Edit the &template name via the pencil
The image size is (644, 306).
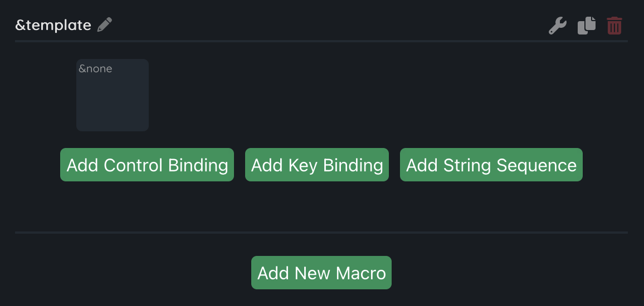105,25
